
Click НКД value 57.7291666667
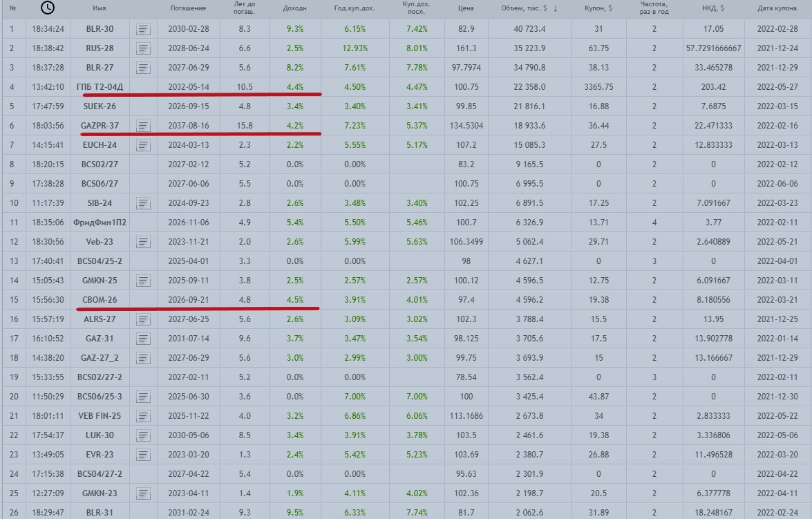pyautogui.click(x=713, y=48)
